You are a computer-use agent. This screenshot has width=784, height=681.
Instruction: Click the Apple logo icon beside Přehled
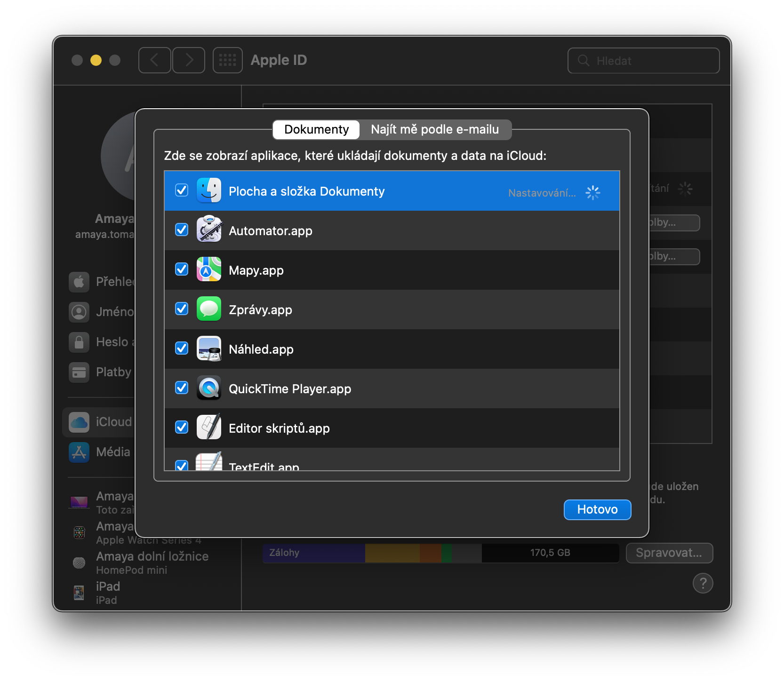(x=79, y=282)
